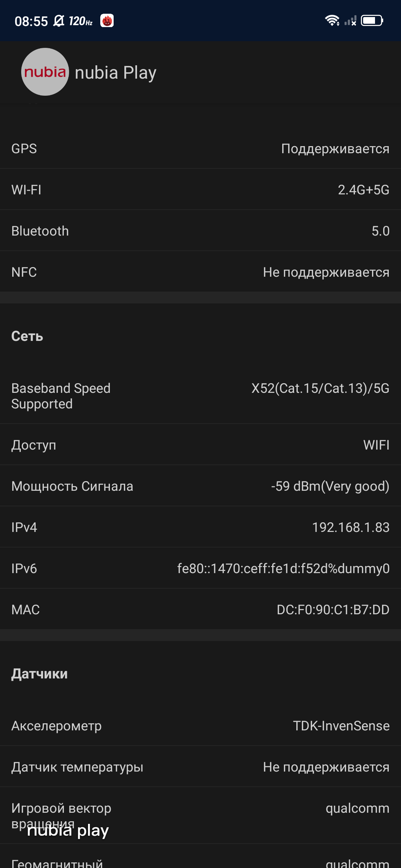This screenshot has width=401, height=868.
Task: Select the GPS row
Action: [200, 148]
